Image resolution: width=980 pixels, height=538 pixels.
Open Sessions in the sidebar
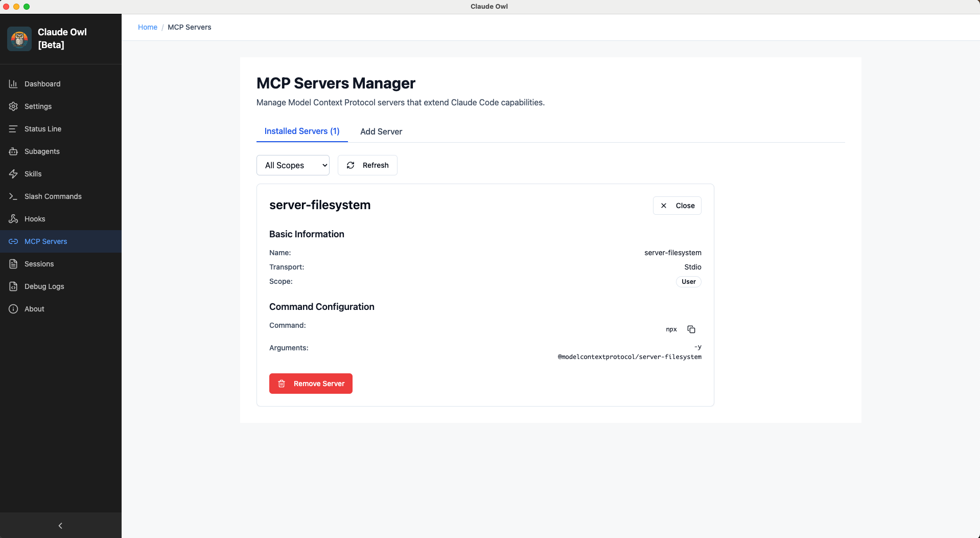(x=61, y=264)
